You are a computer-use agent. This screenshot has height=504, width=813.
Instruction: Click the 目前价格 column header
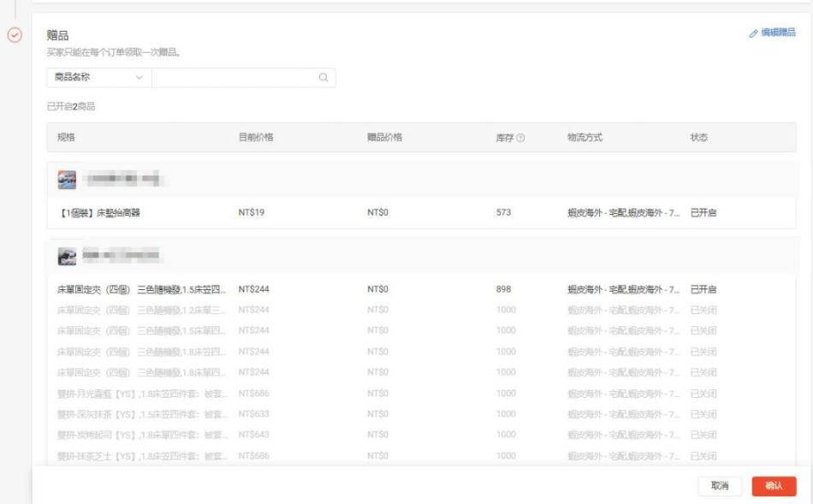pos(255,138)
